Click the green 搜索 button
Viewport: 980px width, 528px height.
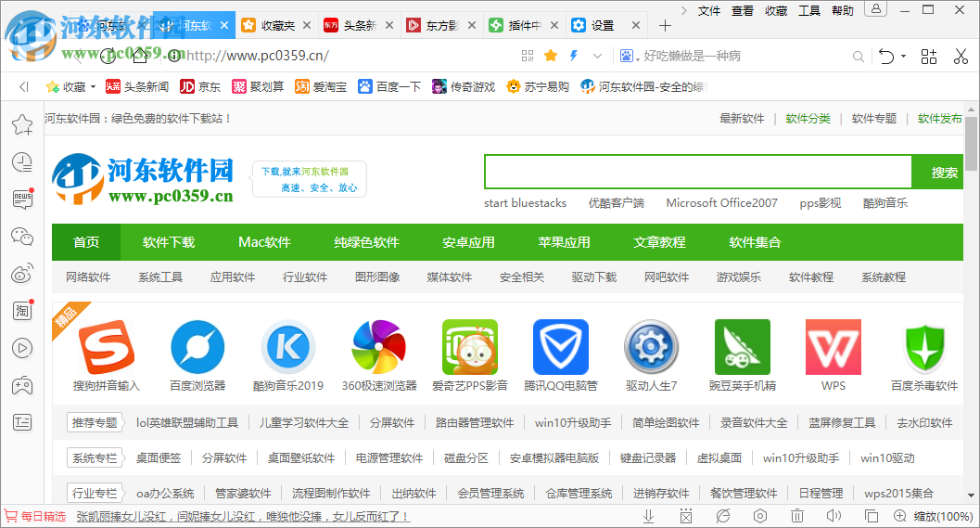tap(938, 172)
